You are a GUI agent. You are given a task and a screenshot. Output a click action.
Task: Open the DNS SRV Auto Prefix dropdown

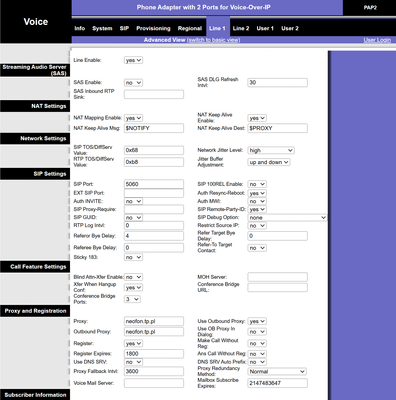[x=257, y=362]
